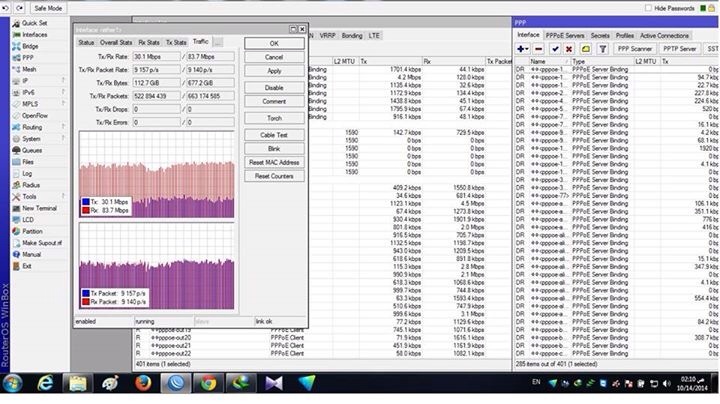Image resolution: width=720 pixels, height=404 pixels.
Task: Select the pppoe-out22 row in interface list
Action: coord(322,354)
